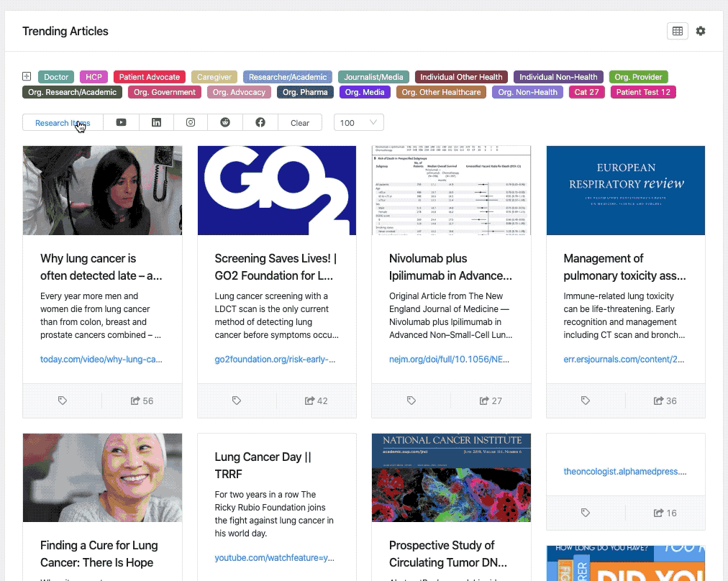Toggle the Patient Advocate tag
Image resolution: width=728 pixels, height=581 pixels.
pyautogui.click(x=150, y=77)
